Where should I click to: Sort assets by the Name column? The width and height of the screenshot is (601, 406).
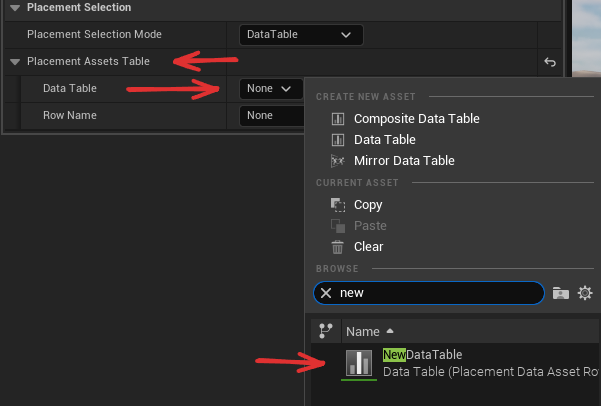tap(362, 331)
